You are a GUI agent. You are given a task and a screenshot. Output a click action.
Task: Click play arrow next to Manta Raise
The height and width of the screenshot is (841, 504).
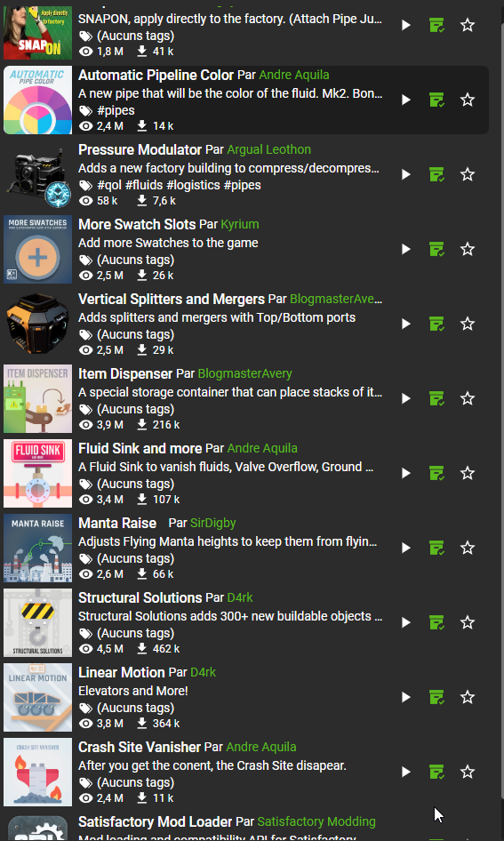406,548
